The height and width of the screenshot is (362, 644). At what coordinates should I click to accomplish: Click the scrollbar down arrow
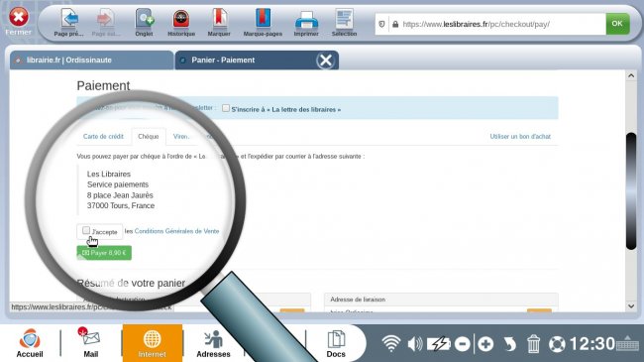coord(631,306)
